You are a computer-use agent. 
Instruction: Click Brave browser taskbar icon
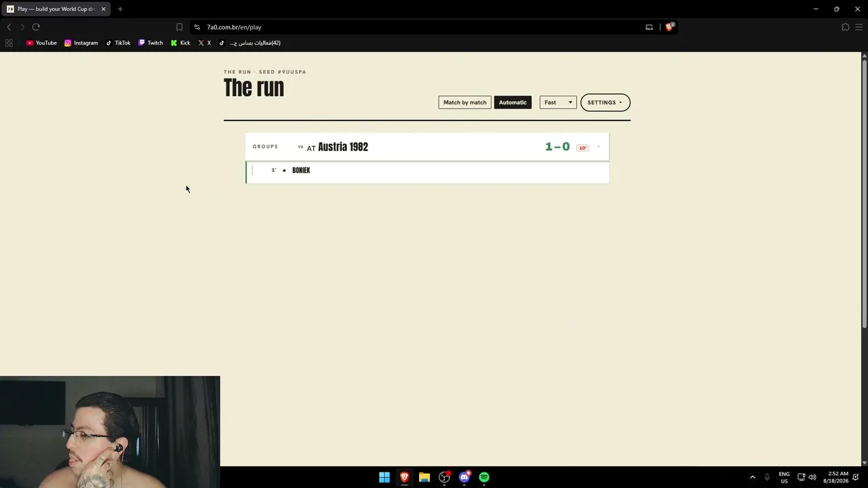(404, 477)
